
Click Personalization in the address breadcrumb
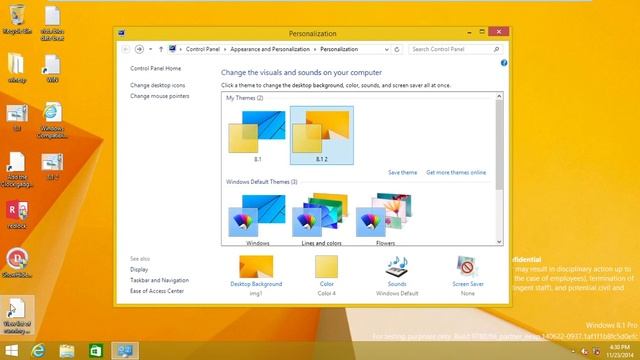click(339, 49)
